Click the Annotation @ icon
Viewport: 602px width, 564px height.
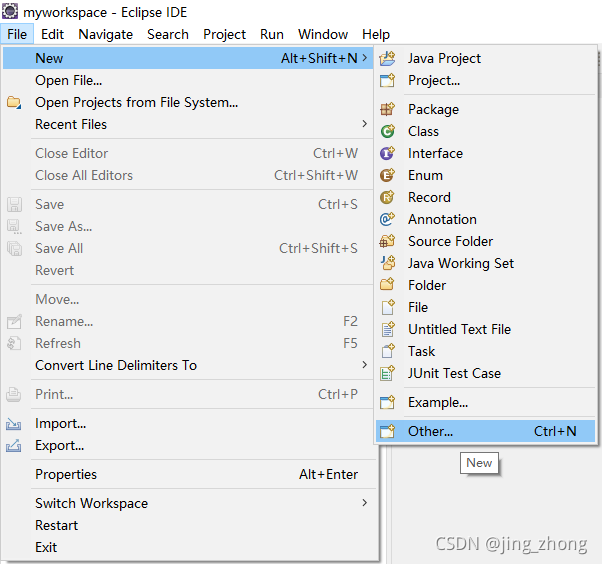[387, 219]
